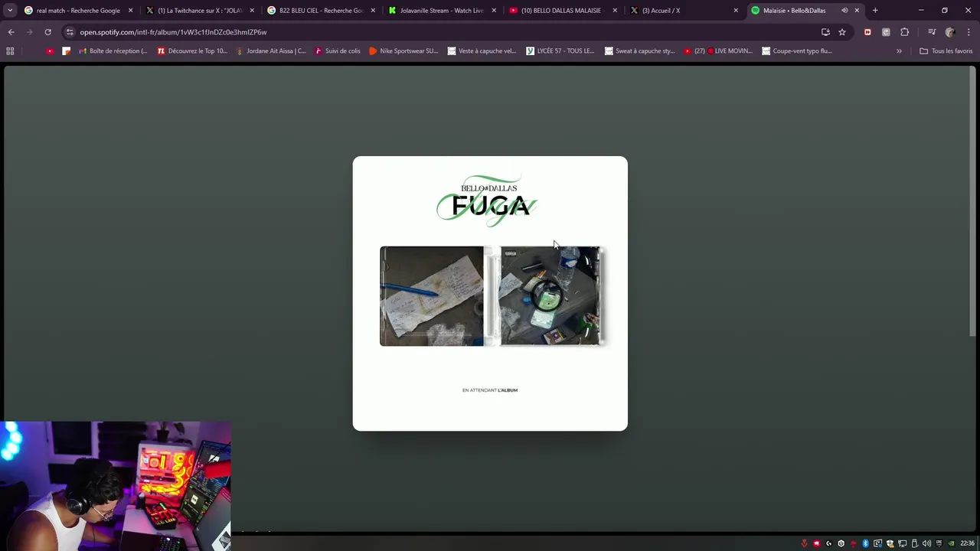Close the 'real match - Recherche Google' tab
This screenshot has width=980, height=551.
130,11
